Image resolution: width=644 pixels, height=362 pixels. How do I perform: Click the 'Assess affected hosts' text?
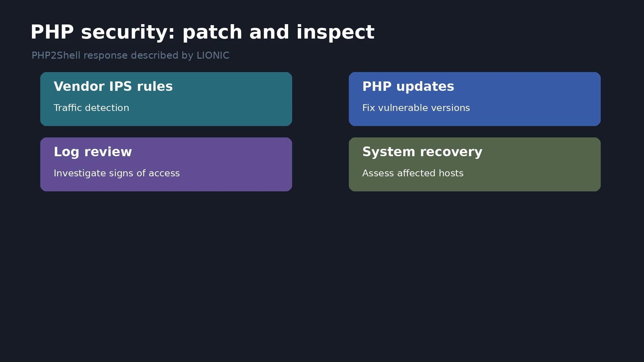pos(413,173)
